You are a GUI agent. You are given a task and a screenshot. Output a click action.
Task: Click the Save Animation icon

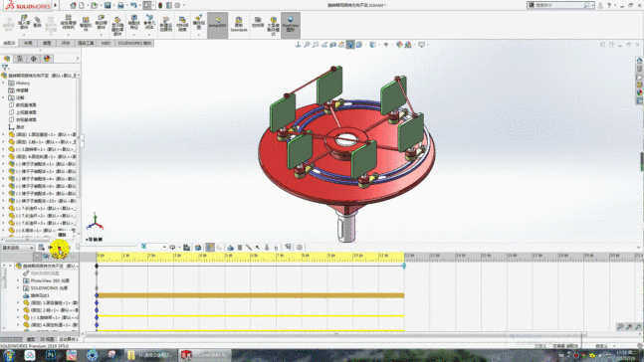coord(186,247)
